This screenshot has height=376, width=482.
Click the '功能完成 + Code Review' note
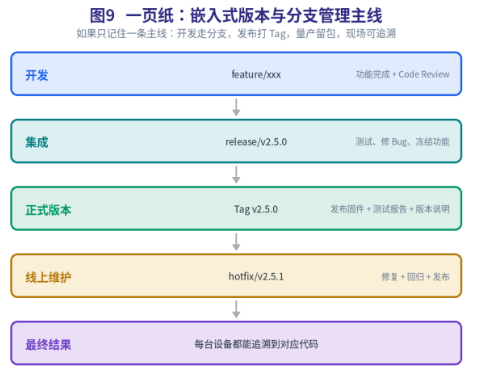click(x=402, y=74)
